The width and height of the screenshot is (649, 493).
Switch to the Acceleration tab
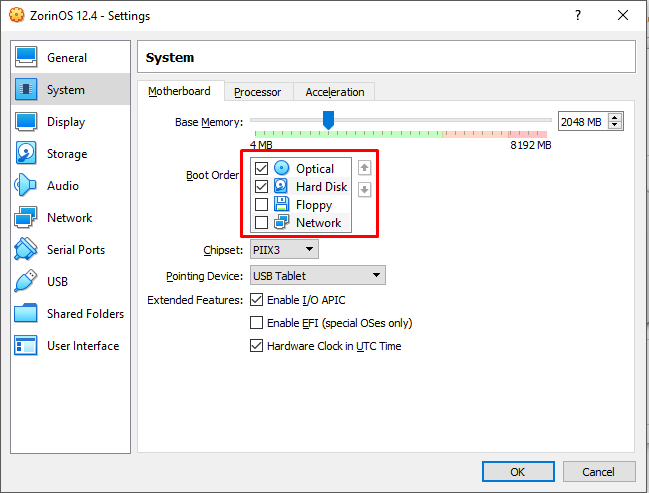[334, 92]
